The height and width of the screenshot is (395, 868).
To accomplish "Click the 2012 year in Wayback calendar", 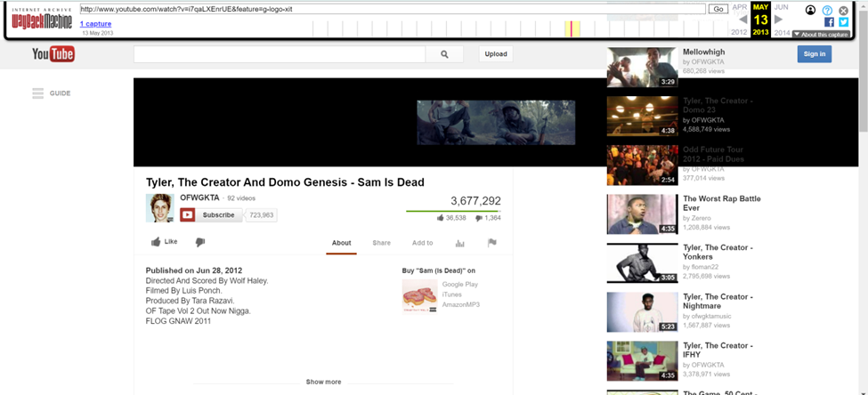I will (739, 33).
